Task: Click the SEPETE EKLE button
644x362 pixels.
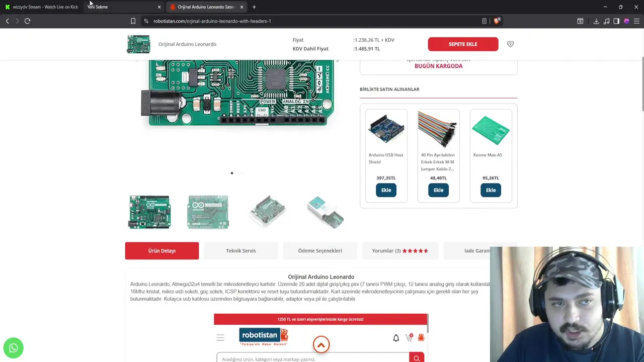Action: (x=463, y=44)
